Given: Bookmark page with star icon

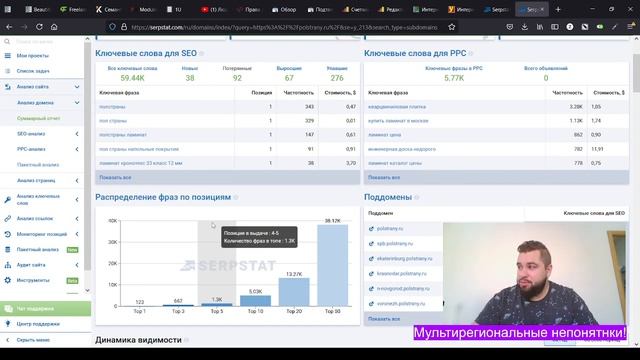Looking at the screenshot, I should (451, 27).
